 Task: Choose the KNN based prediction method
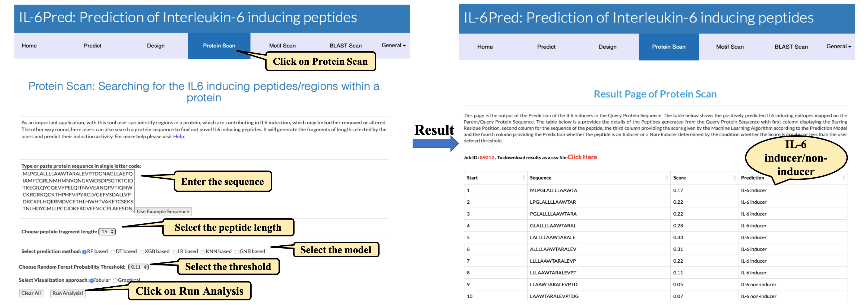(203, 252)
